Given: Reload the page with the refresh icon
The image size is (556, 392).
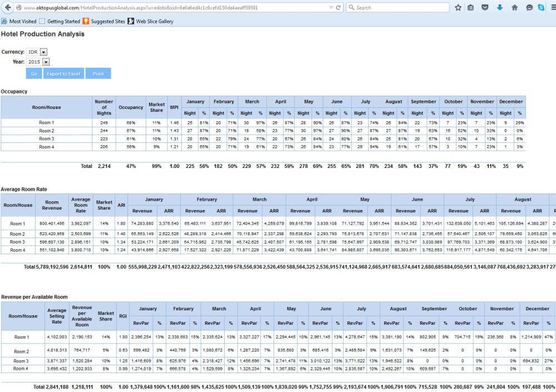Looking at the screenshot, I should pyautogui.click(x=339, y=8).
